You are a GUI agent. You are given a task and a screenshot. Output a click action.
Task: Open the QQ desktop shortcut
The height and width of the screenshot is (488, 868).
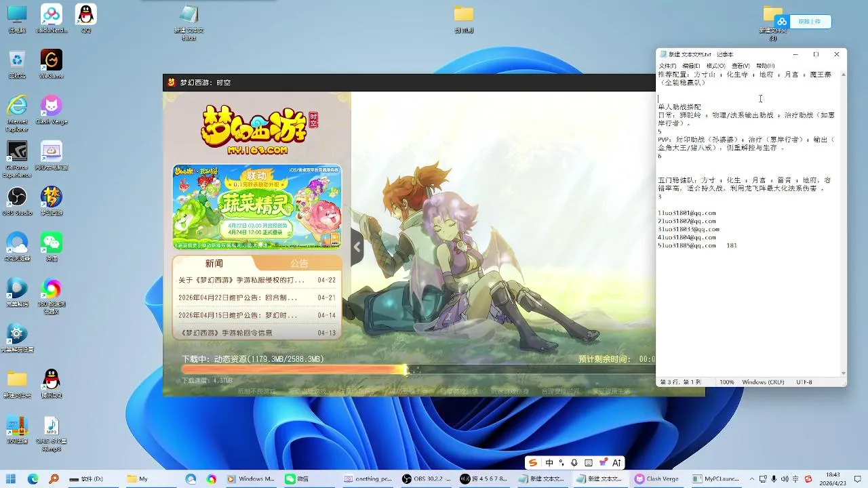click(85, 18)
